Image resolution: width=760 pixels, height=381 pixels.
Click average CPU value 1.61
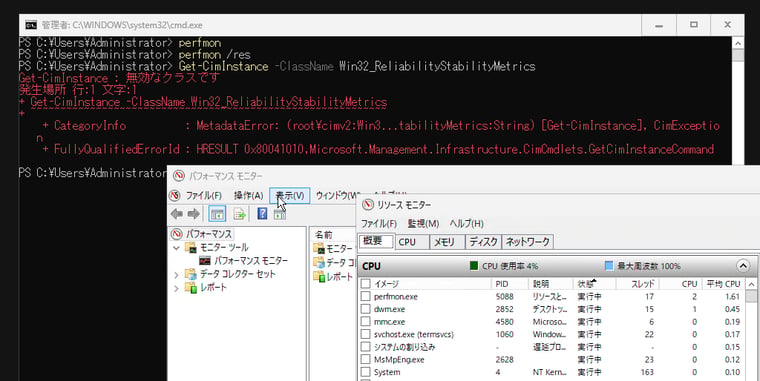(x=732, y=296)
